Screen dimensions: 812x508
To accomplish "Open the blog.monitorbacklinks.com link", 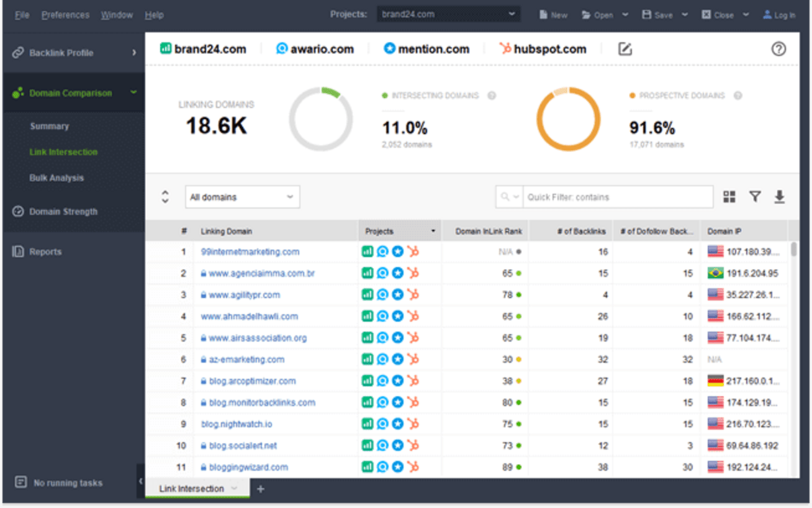I will [x=262, y=402].
